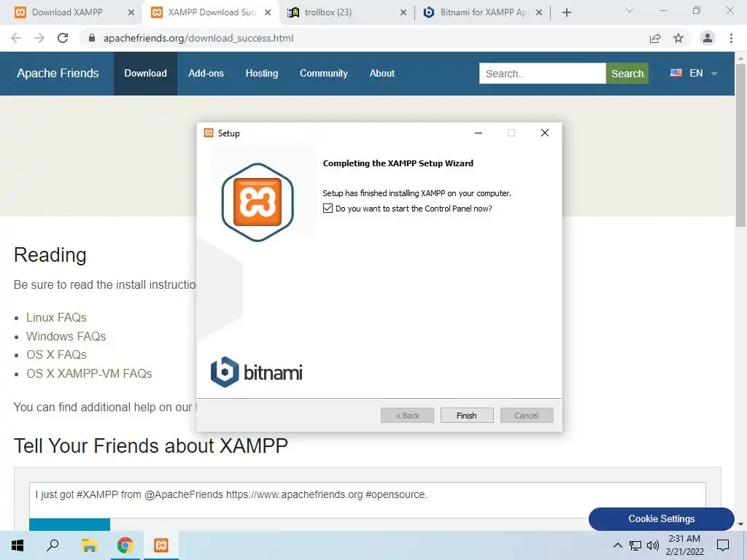Open the Windows Start menu
Image resolution: width=747 pixels, height=560 pixels.
[18, 545]
